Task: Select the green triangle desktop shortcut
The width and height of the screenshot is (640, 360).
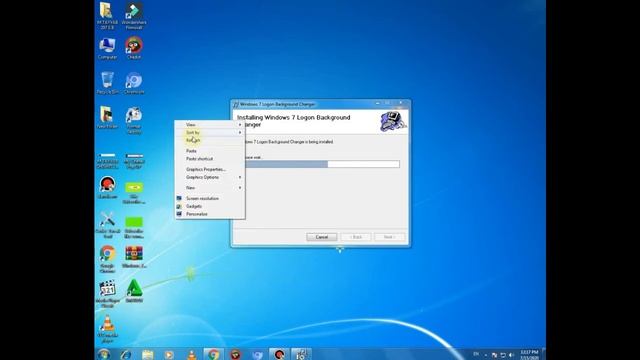Action: point(134,291)
